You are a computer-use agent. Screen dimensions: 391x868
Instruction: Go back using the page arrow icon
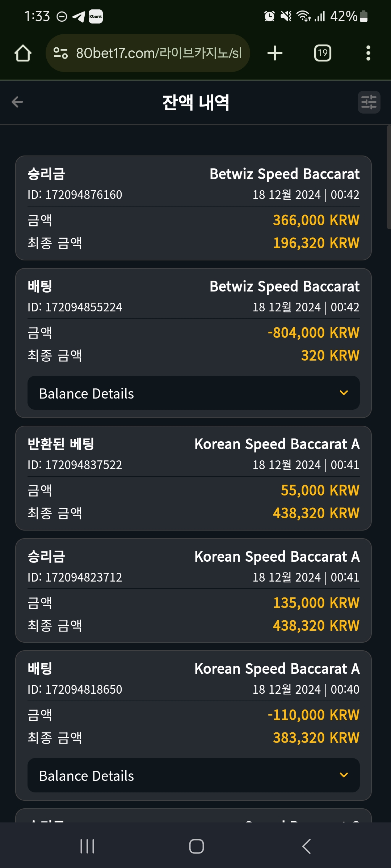[17, 102]
